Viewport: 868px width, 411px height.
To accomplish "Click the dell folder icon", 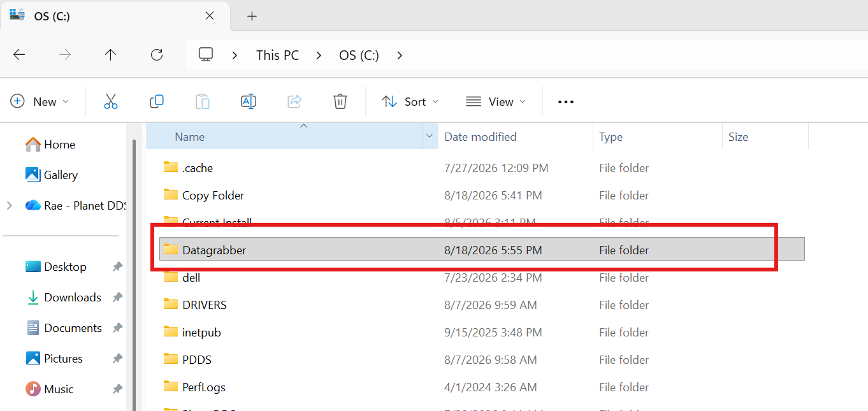I will [x=171, y=277].
